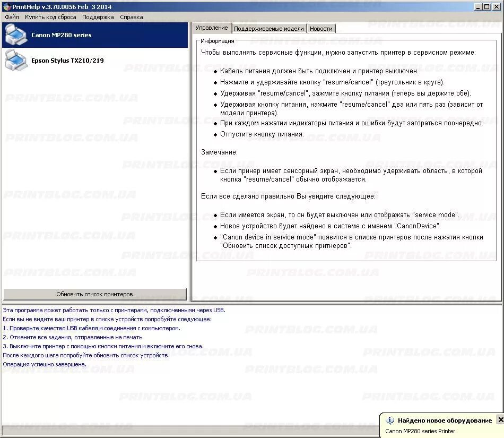Click the 'Обновить список принтеров' button
Viewport: 504px width, 438px height.
tap(95, 294)
